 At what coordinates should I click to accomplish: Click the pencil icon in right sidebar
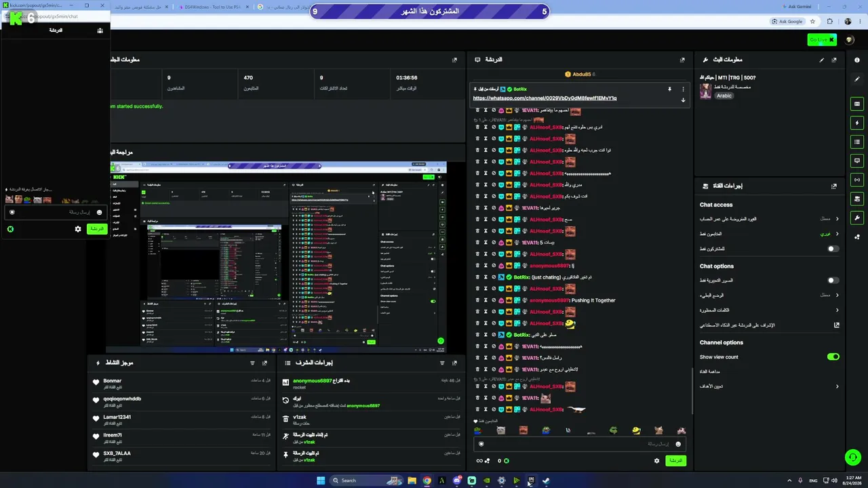tap(857, 79)
